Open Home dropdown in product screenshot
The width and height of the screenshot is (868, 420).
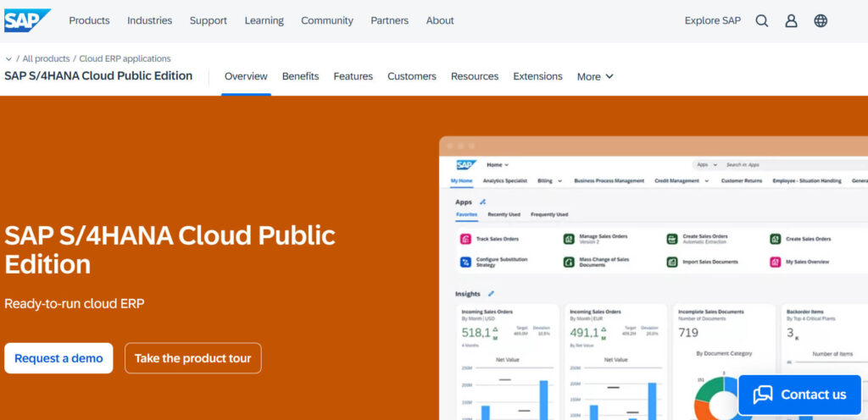click(x=497, y=164)
